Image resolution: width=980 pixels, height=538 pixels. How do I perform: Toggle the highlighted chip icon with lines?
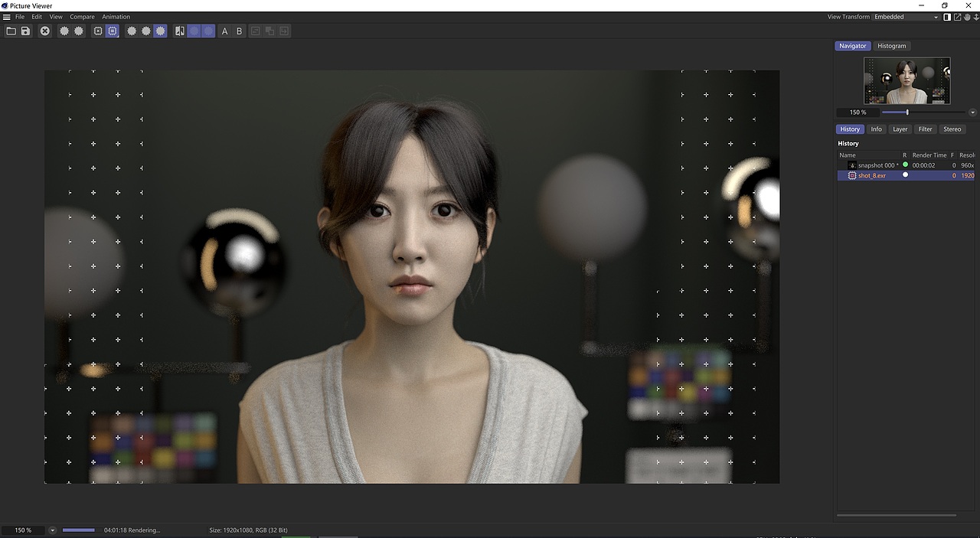coord(113,31)
